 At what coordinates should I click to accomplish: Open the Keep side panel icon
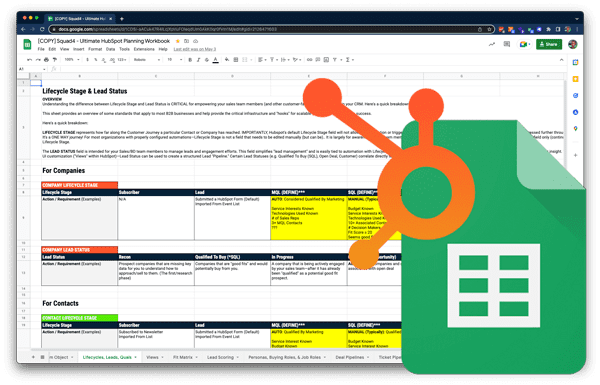[x=575, y=79]
